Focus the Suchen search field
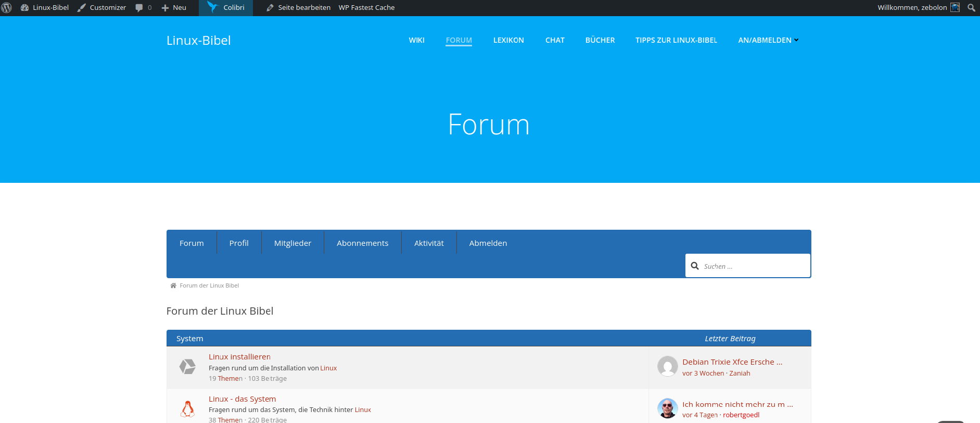 754,266
